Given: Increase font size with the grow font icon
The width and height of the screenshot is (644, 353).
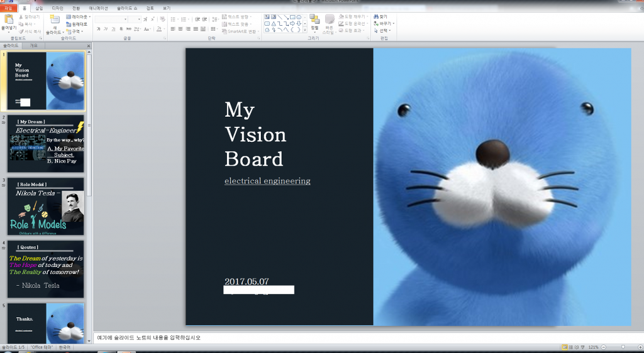Looking at the screenshot, I should pos(145,19).
